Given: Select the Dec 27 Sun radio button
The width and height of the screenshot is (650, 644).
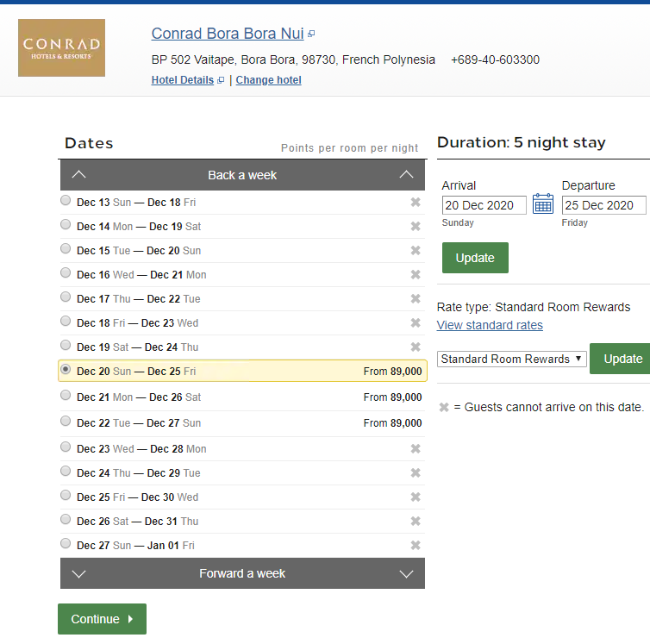Looking at the screenshot, I should 66,543.
